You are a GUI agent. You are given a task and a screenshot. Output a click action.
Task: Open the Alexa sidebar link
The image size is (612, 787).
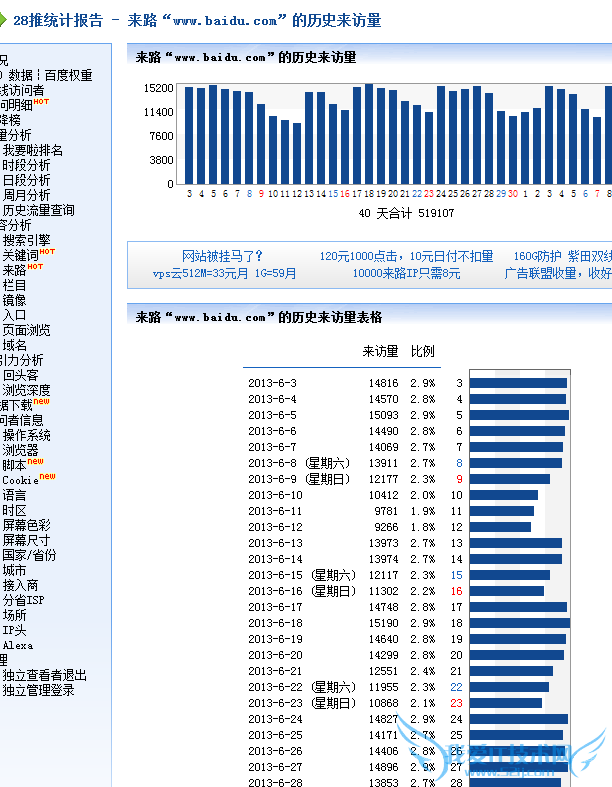click(17, 646)
